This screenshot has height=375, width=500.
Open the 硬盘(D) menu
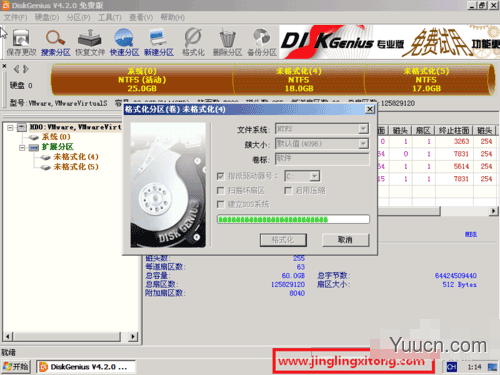pyautogui.click(x=47, y=17)
